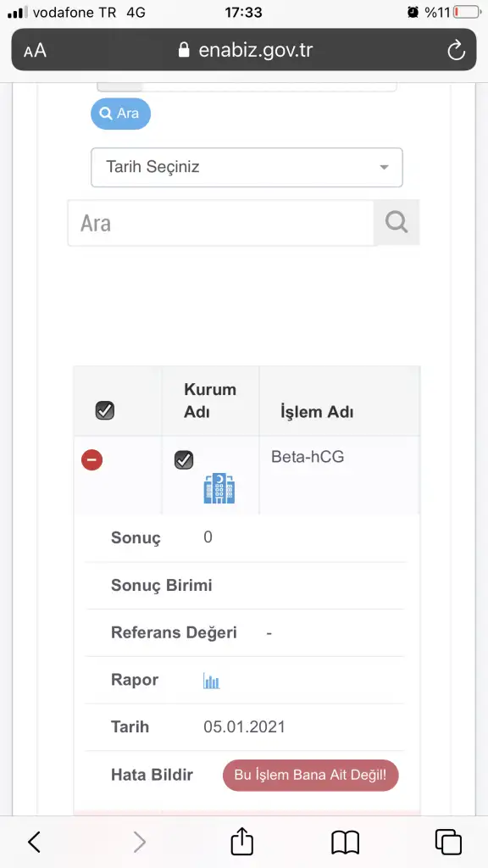The image size is (488, 868).
Task: Open the Tarih Seçiniz dropdown
Action: click(x=247, y=167)
